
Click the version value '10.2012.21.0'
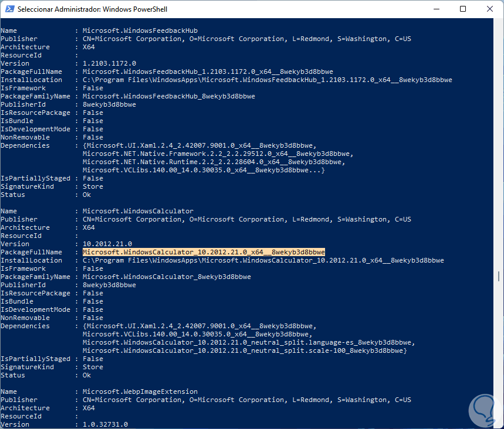tap(107, 244)
